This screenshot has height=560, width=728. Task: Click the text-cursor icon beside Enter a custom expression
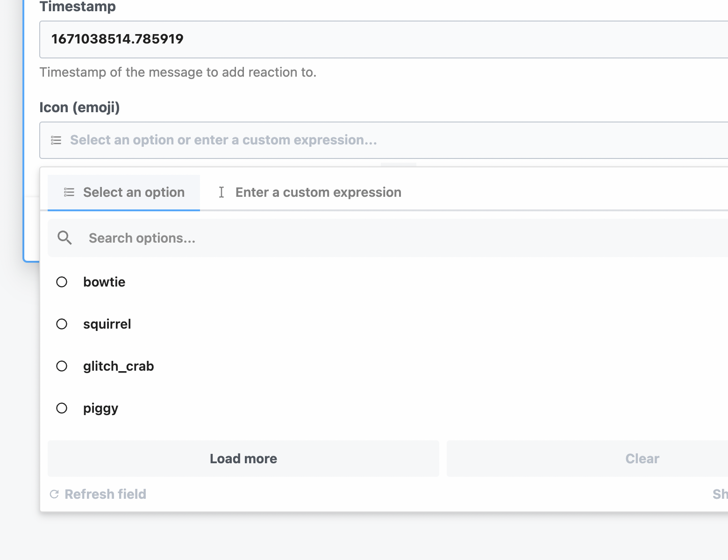click(x=221, y=192)
